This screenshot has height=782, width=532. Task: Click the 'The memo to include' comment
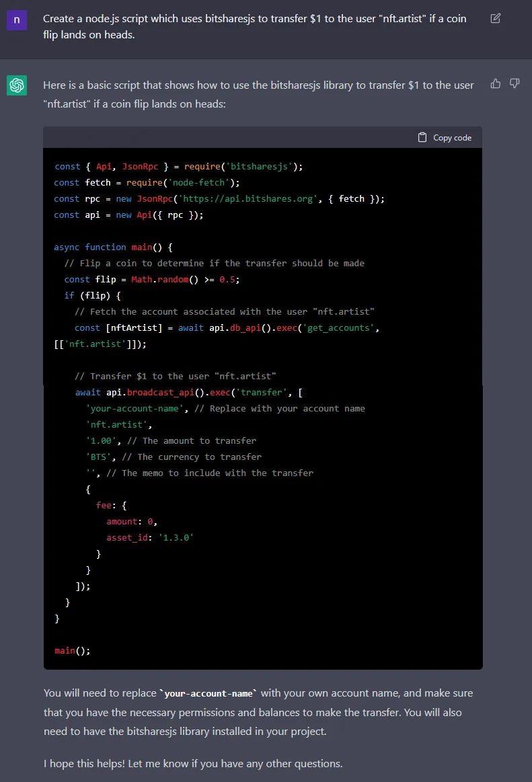coord(210,473)
